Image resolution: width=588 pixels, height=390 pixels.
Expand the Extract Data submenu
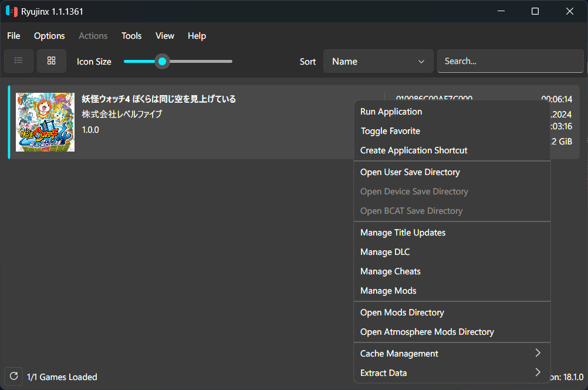tap(452, 373)
